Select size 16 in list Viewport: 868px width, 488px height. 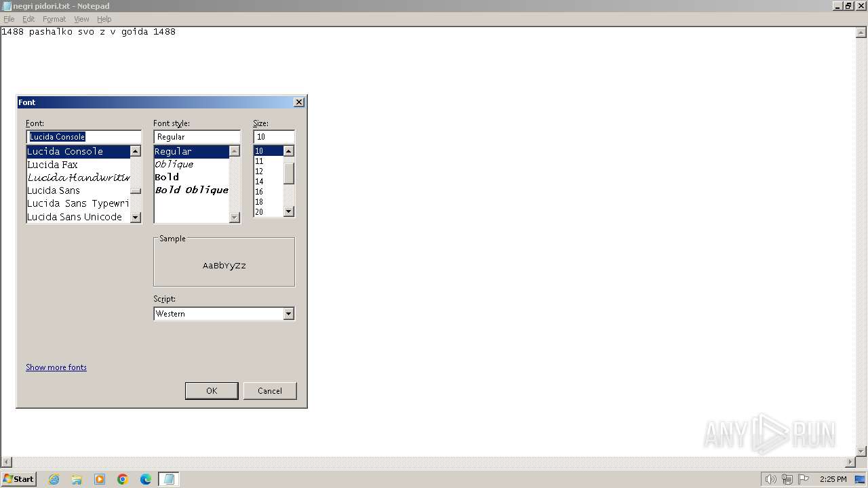(x=269, y=192)
